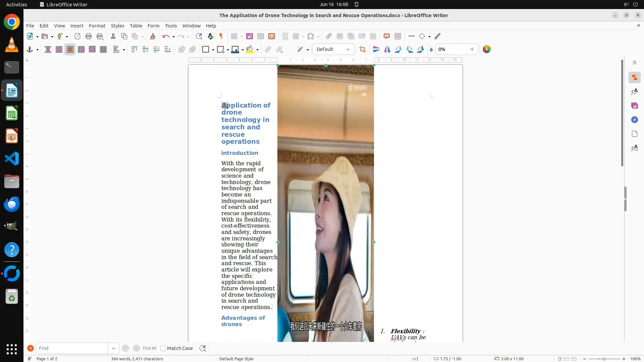This screenshot has width=644, height=362.
Task: Click the Anchor icon
Action: tap(30, 50)
